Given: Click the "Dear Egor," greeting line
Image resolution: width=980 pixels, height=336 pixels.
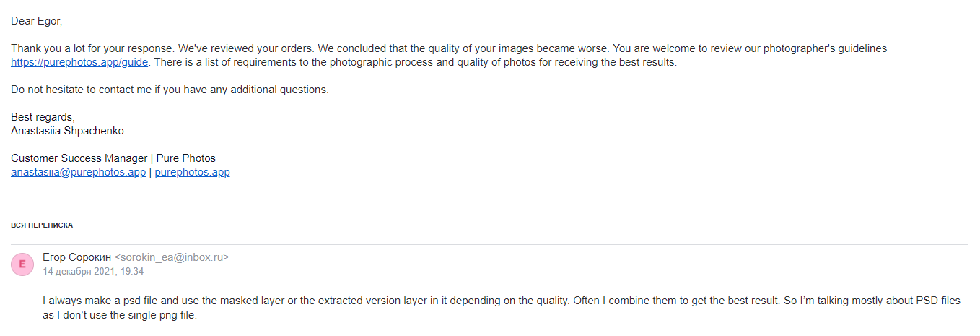Looking at the screenshot, I should tap(37, 22).
